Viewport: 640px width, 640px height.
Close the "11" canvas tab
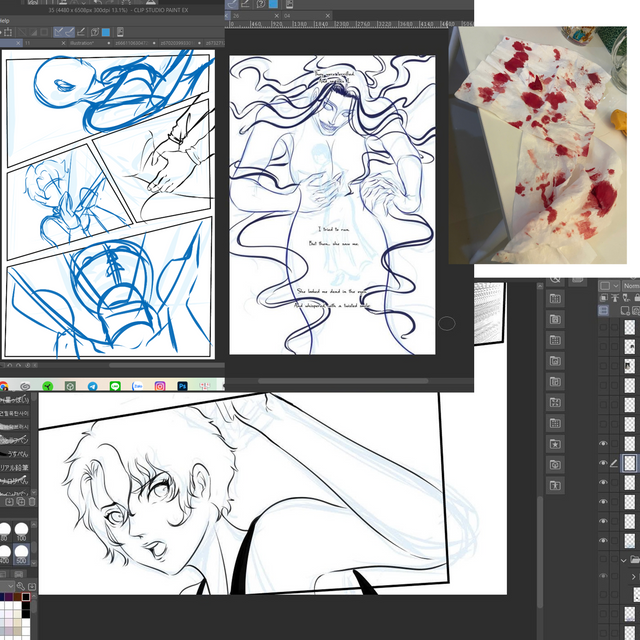click(63, 43)
